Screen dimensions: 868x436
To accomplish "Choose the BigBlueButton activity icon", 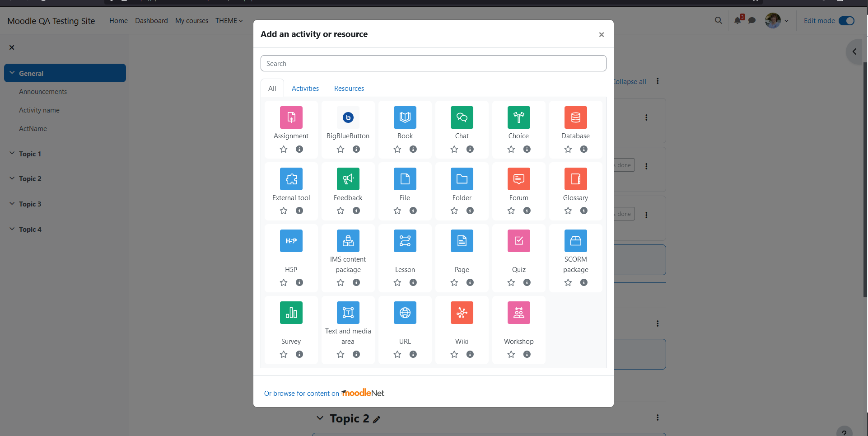I will point(348,117).
